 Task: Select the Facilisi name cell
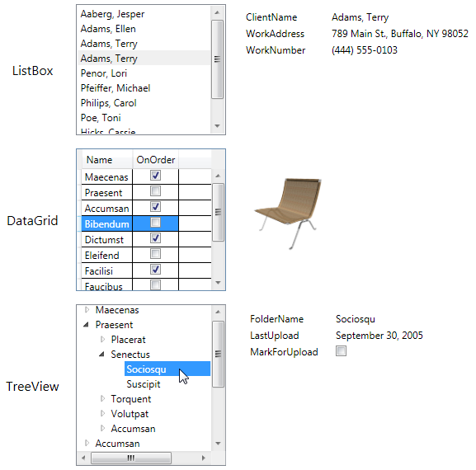coord(107,271)
